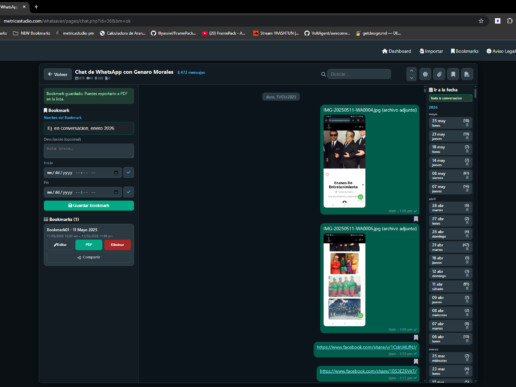Click the red Eliminar button on the saved bookmark
Screen dimensions: 516x387
point(117,245)
